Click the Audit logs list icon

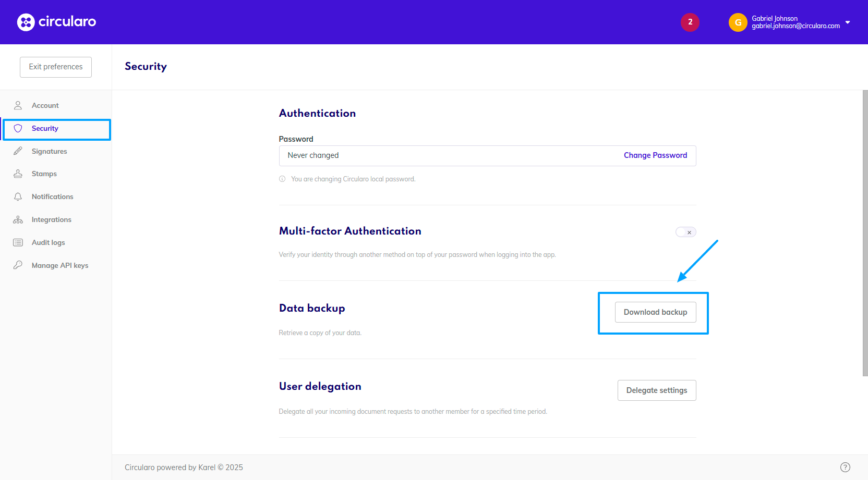tap(18, 242)
